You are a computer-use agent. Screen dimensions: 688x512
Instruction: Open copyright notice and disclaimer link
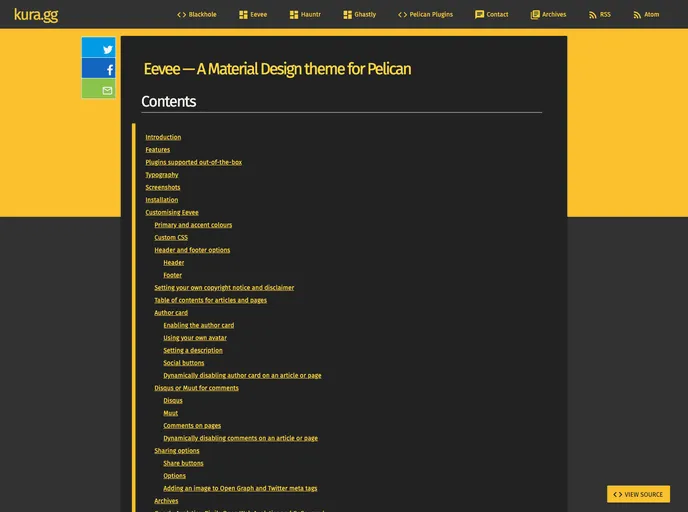pos(224,287)
